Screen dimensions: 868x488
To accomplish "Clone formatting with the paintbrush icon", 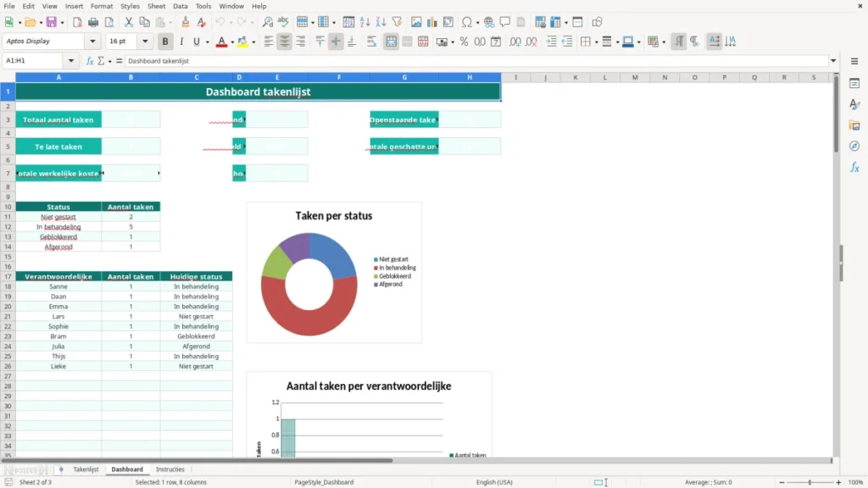I will [x=186, y=22].
